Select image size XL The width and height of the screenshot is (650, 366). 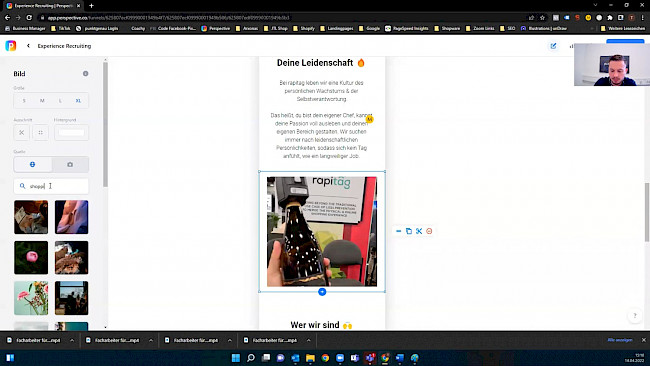coord(78,101)
